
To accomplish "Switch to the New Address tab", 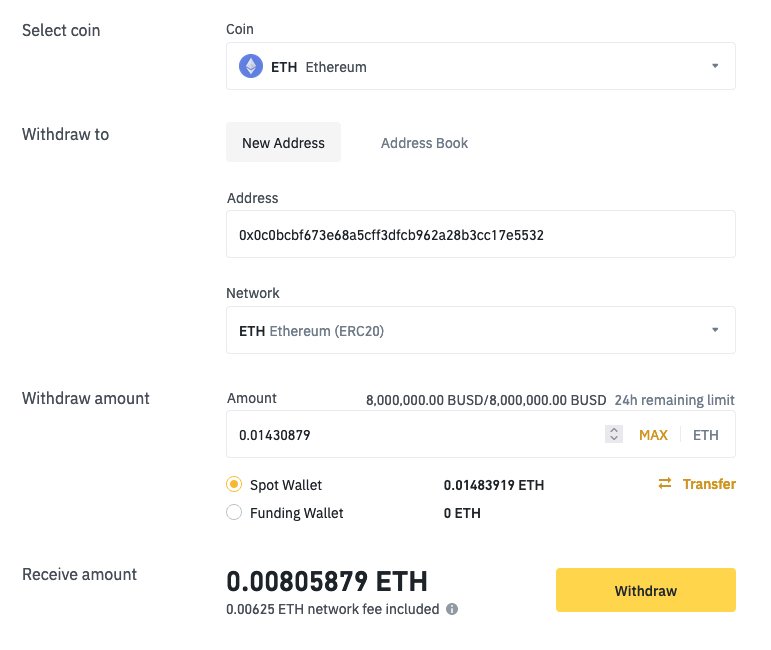I will [283, 143].
